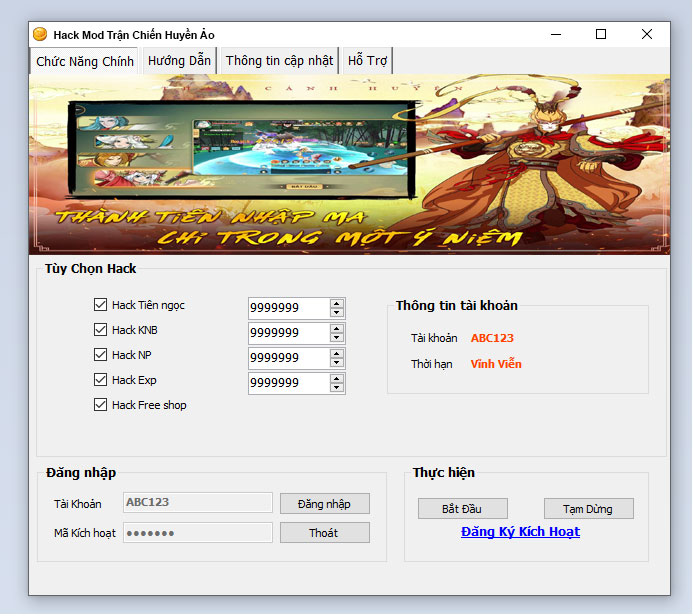Image resolution: width=693 pixels, height=616 pixels.
Task: Decrease the Hack NP value with down arrow
Action: 337,363
